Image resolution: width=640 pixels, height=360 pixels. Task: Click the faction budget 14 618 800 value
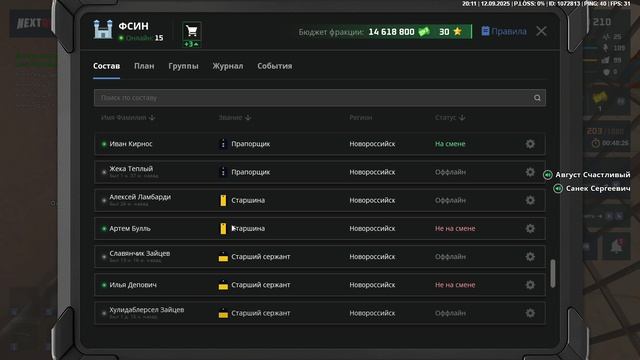pyautogui.click(x=391, y=32)
